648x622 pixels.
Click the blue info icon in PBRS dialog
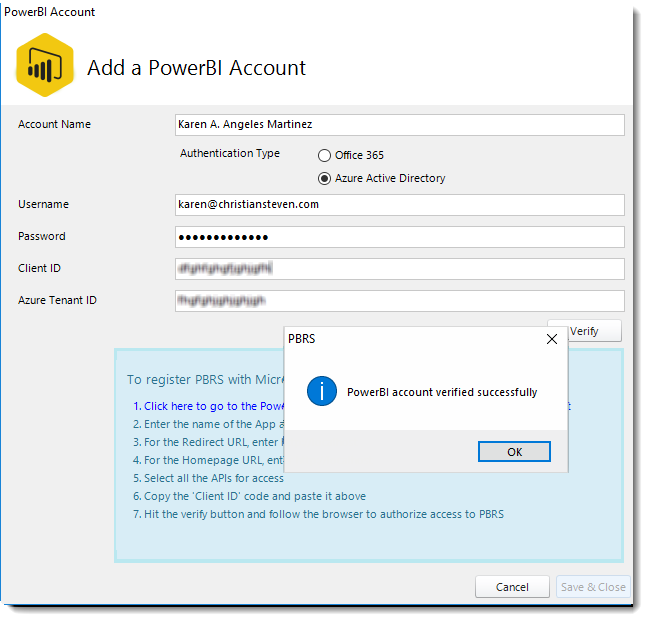(x=322, y=391)
